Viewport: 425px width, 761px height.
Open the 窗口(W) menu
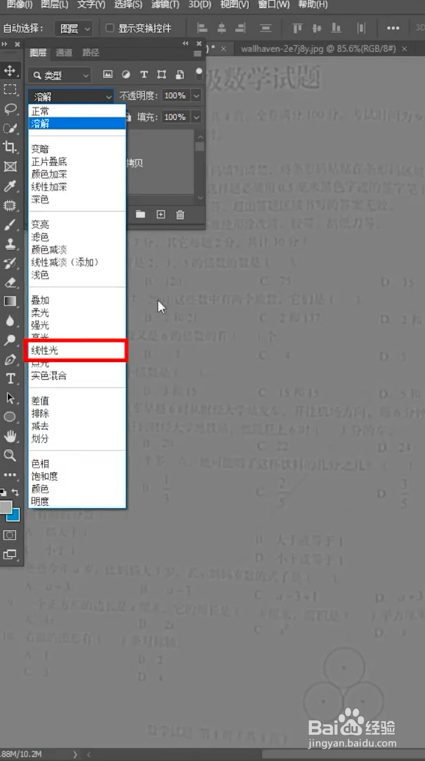(x=274, y=5)
